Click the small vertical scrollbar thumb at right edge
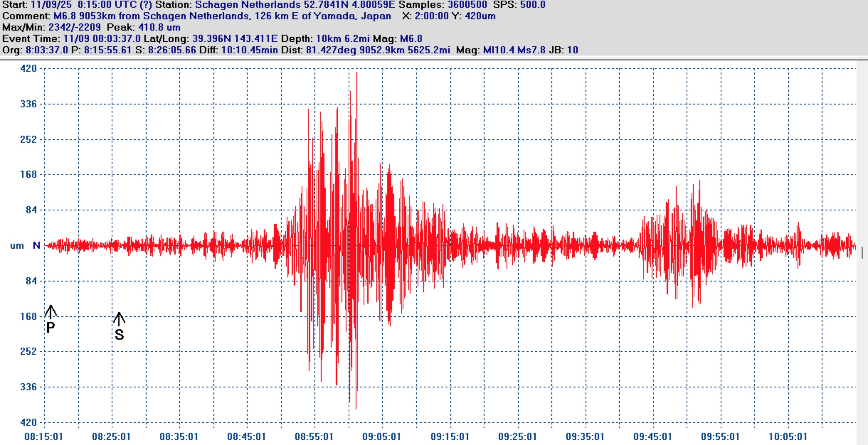This screenshot has width=868, height=445. coord(862,253)
